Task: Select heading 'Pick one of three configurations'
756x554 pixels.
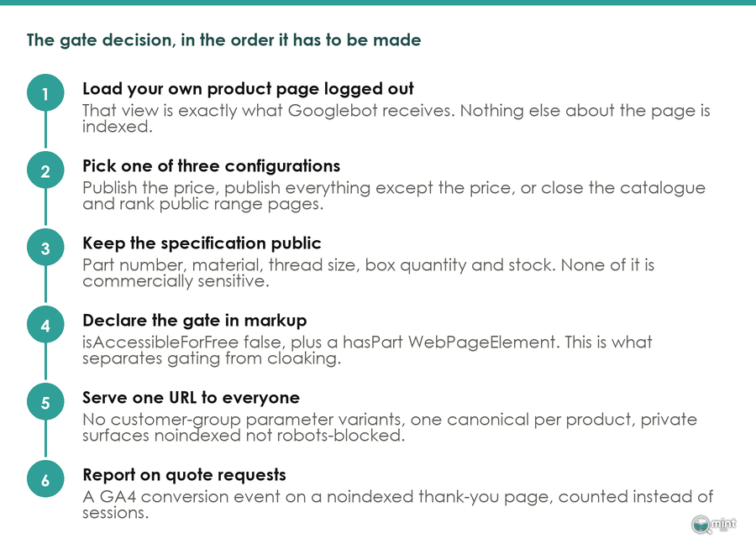Action: click(x=211, y=166)
